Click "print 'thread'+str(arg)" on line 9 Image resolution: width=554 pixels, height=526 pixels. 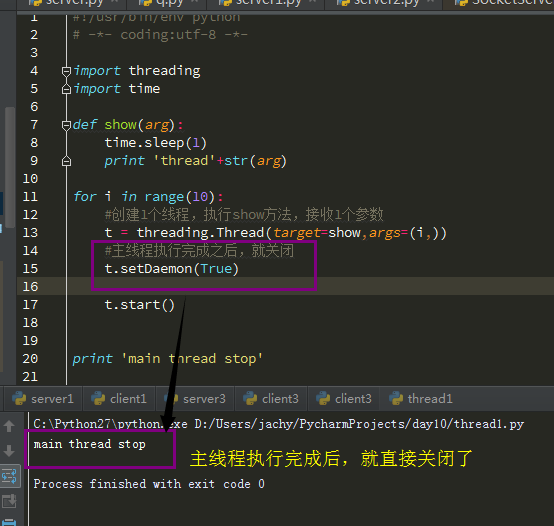[195, 161]
